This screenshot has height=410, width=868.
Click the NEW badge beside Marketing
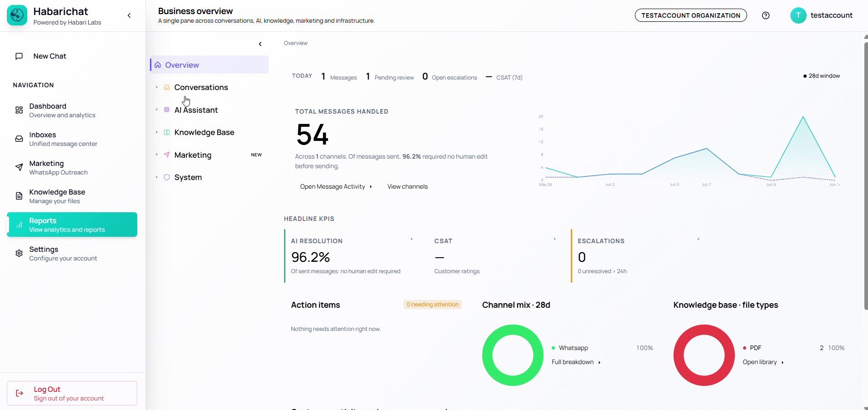[x=256, y=155]
